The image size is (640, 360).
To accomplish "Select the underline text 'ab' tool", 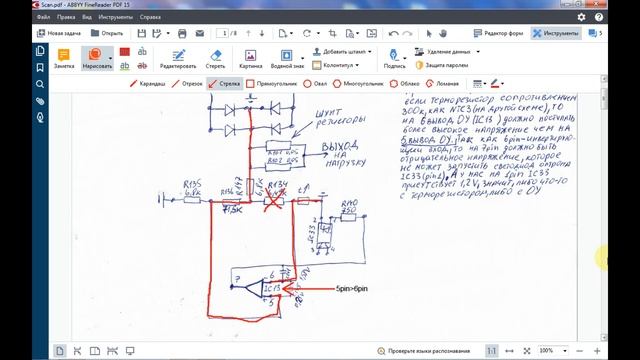I will pyautogui.click(x=124, y=65).
